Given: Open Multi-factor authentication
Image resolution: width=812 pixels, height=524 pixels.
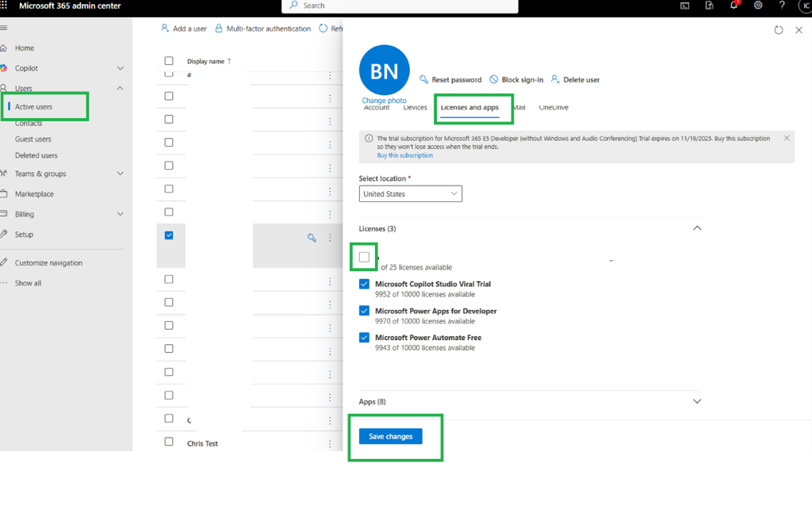Looking at the screenshot, I should point(263,29).
